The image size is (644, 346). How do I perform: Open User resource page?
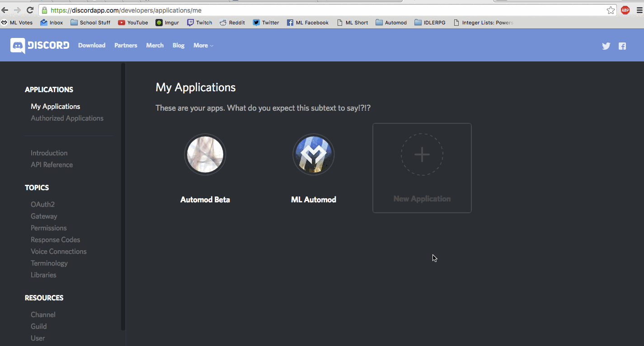(38, 338)
